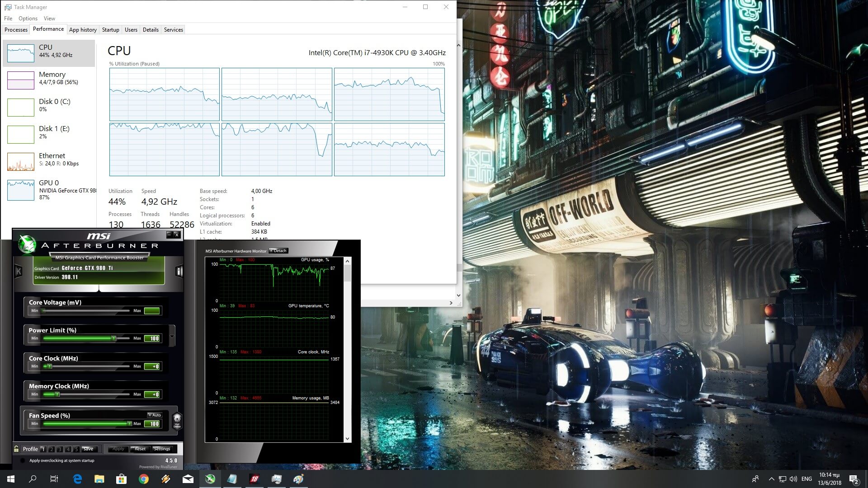Expand the Power Limit dropdown arrow
868x488 pixels.
tap(172, 337)
